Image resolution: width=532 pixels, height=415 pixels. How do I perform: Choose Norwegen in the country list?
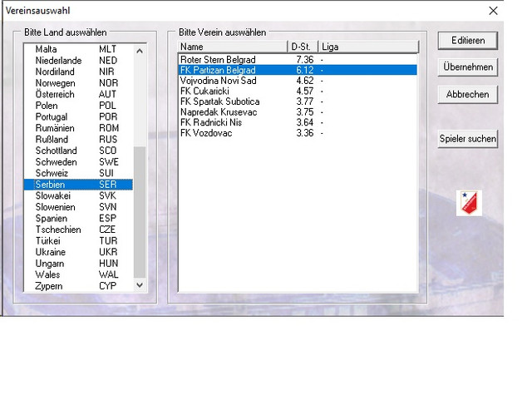pos(78,83)
